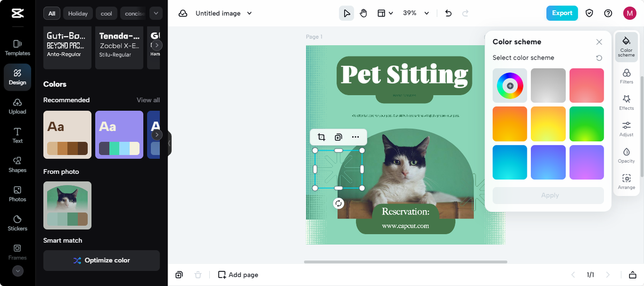Open the canvas layout dropdown
The image size is (644, 286).
coord(385,13)
